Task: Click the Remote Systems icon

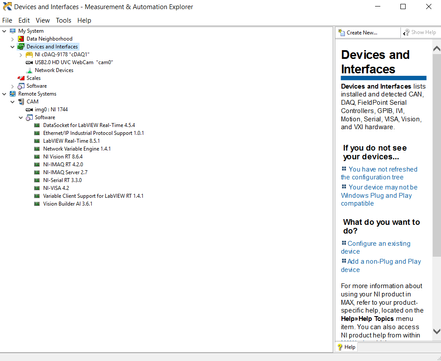Action: click(x=13, y=94)
